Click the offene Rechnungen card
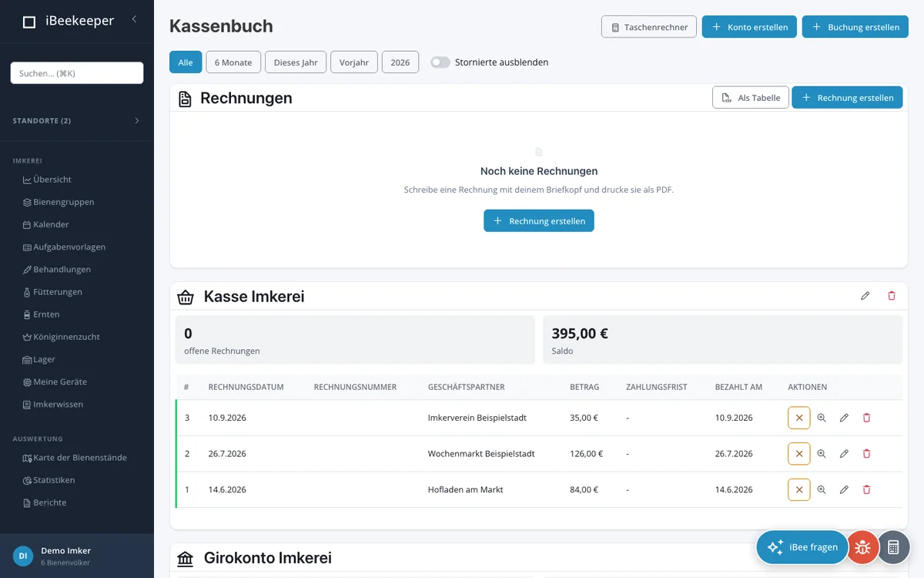 [355, 340]
